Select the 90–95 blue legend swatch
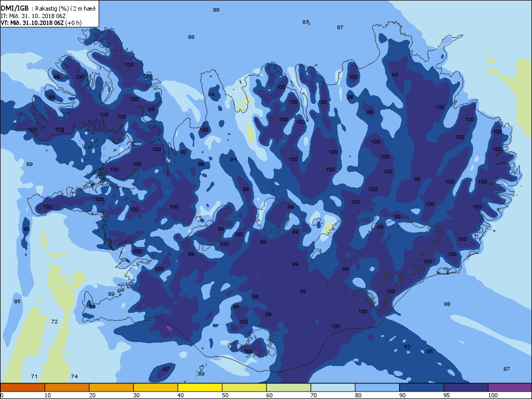532x399 pixels. coord(422,387)
